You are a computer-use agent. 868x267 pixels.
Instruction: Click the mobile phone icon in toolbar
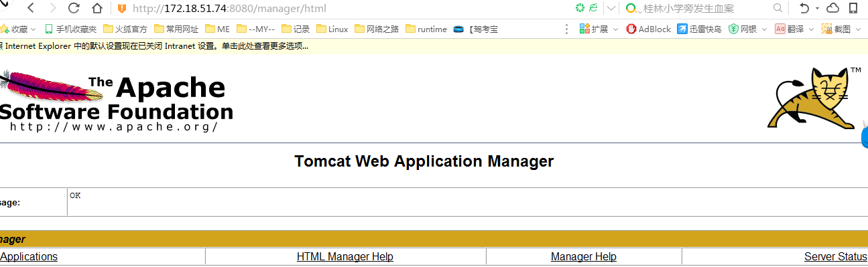point(853,8)
